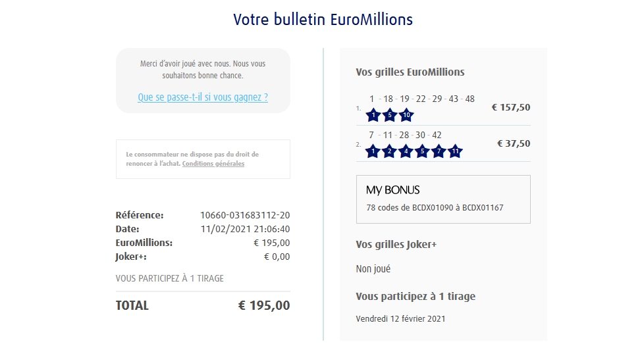The image size is (644, 346).
Task: Open the 'Conditions générales' link
Action: tap(213, 164)
